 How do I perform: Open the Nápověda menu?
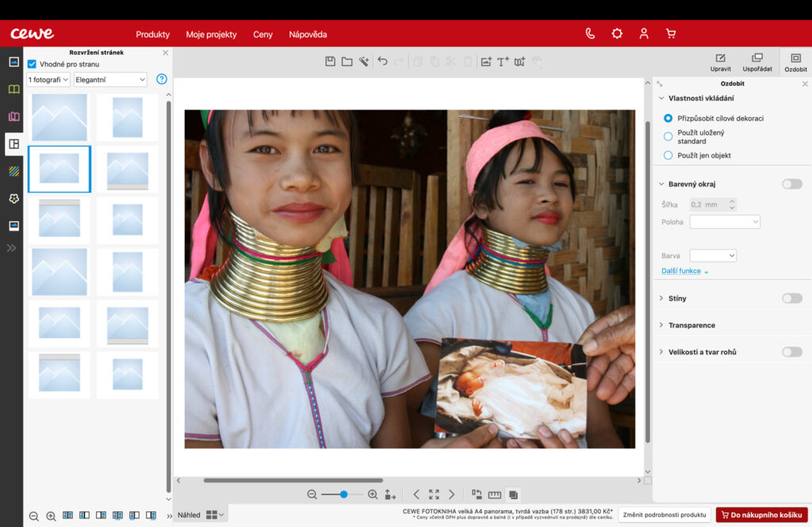click(308, 34)
